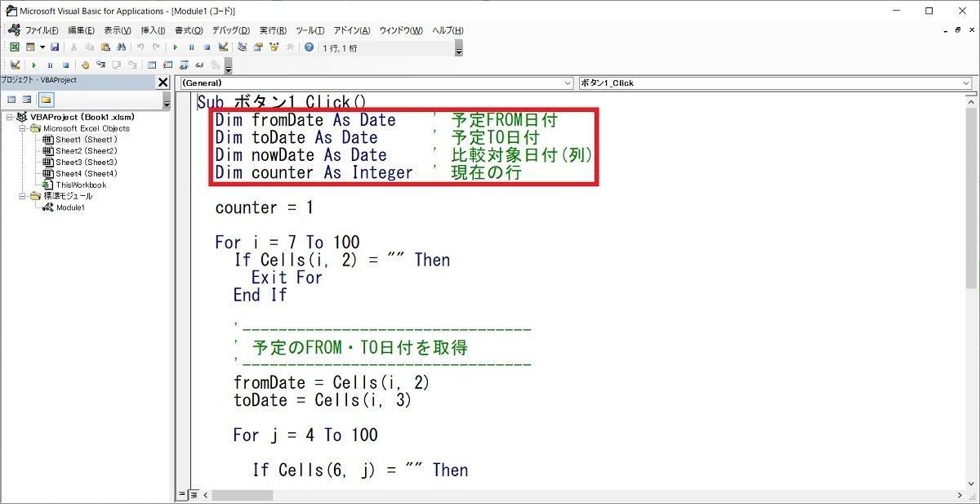Click the code editor horizontal scrollbar thumb
The image size is (980, 504).
pyautogui.click(x=243, y=495)
